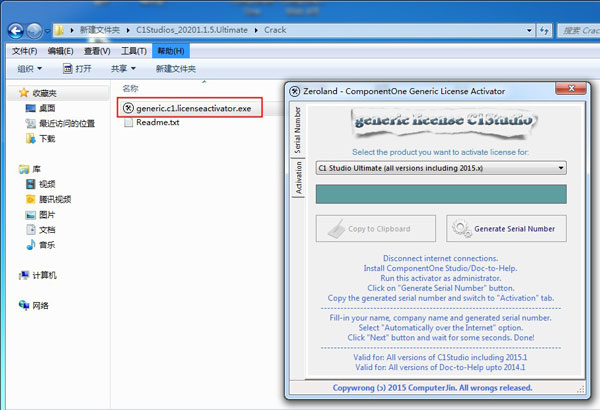
Task: Click the Explorer back navigation arrow
Action: [x=15, y=31]
